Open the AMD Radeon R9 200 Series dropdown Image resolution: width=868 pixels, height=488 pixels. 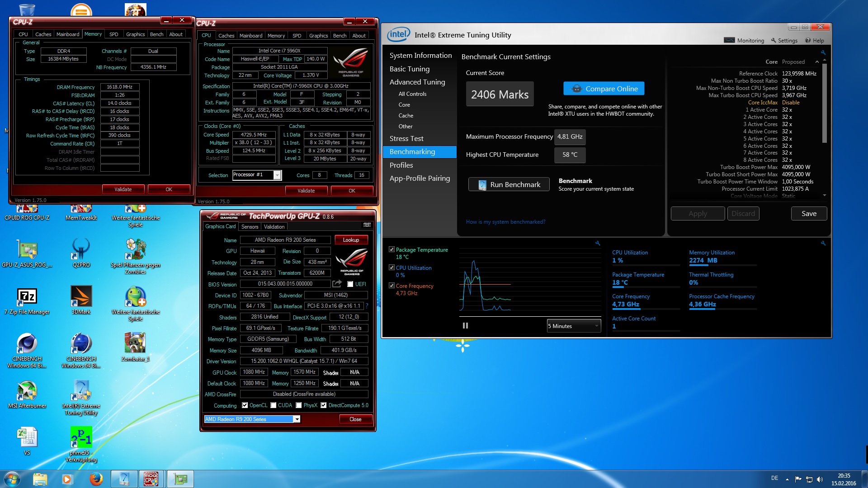[x=297, y=419]
